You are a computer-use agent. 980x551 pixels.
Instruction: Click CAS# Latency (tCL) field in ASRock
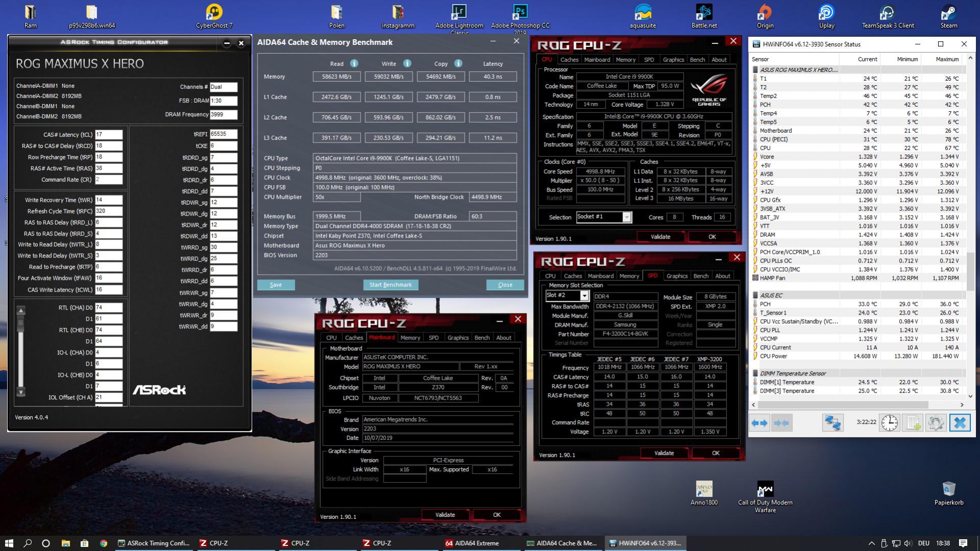(x=108, y=135)
